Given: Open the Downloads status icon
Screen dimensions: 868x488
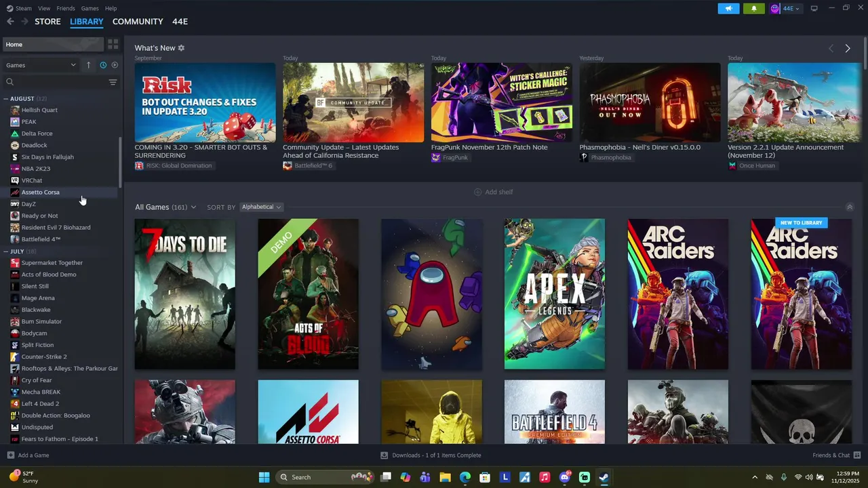Looking at the screenshot, I should pyautogui.click(x=384, y=455).
